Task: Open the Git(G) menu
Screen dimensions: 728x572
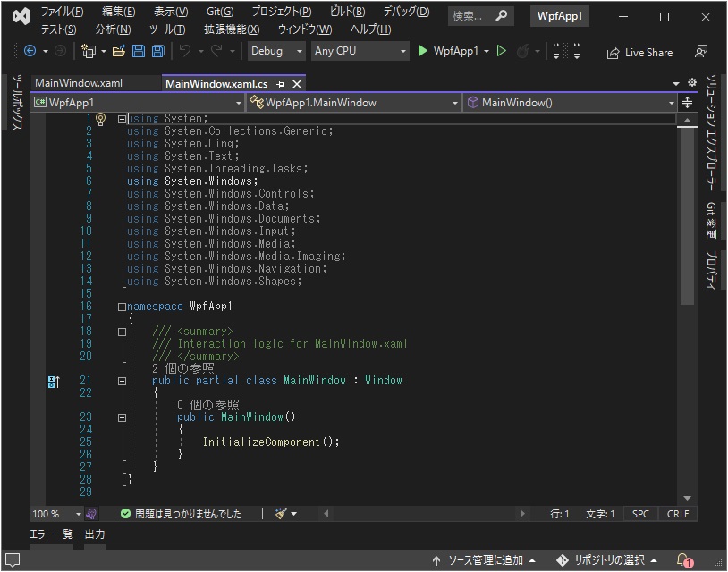Action: click(219, 12)
